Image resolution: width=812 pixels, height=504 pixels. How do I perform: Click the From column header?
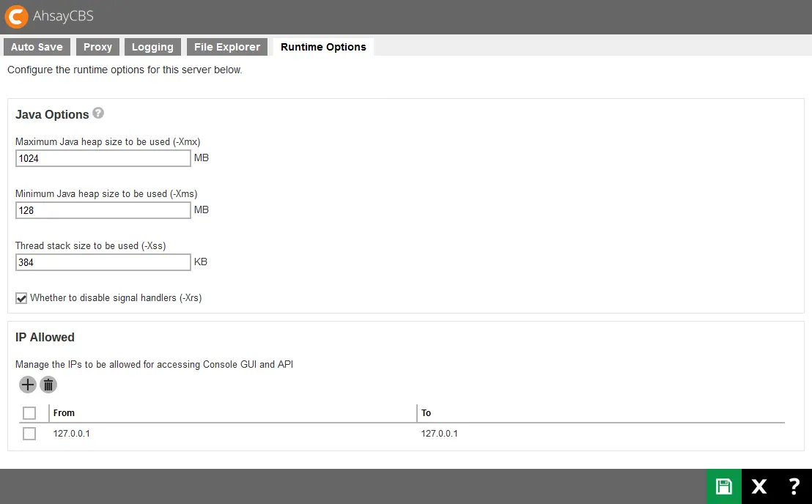click(64, 412)
